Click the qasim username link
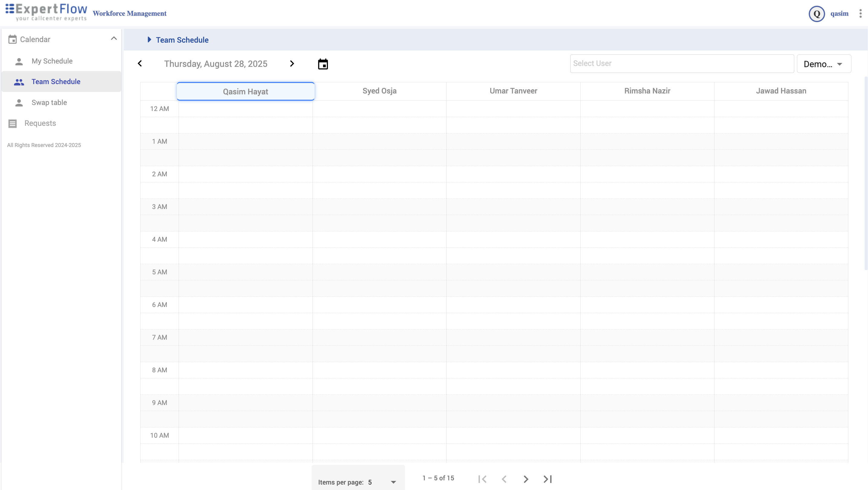This screenshot has width=868, height=490. tap(839, 14)
